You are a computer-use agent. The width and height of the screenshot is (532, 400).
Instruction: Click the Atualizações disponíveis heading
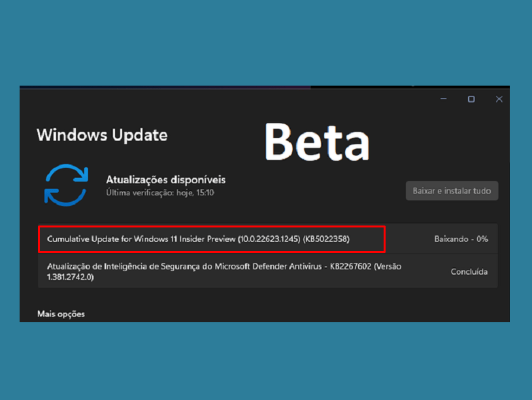(165, 180)
